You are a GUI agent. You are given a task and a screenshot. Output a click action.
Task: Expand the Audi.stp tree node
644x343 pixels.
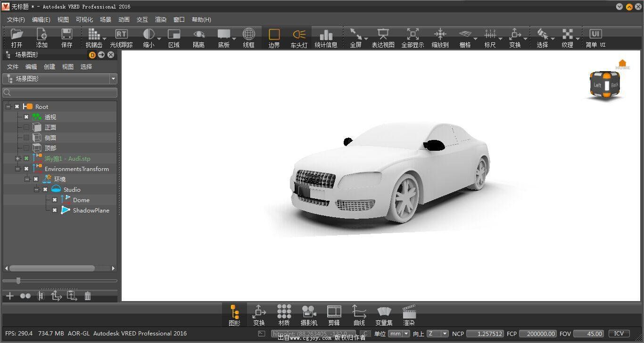pyautogui.click(x=18, y=158)
